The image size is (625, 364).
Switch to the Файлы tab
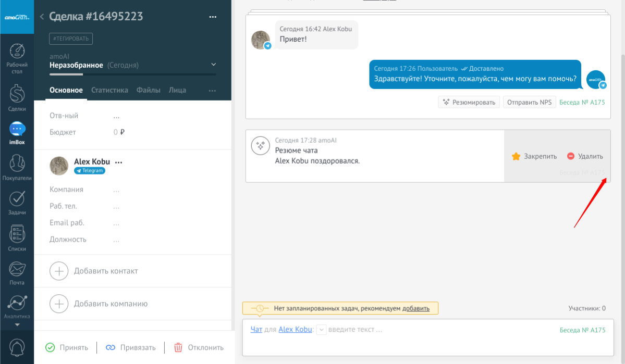tap(149, 90)
